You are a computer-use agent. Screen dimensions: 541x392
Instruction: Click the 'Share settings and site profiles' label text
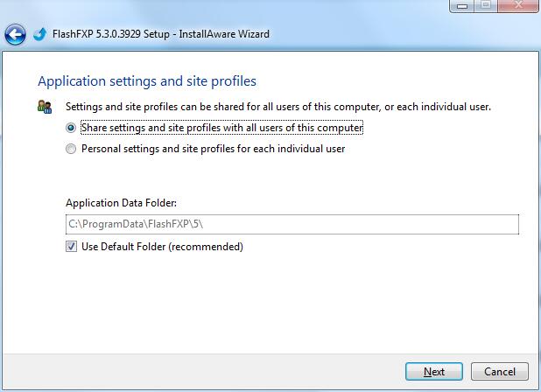coord(221,128)
